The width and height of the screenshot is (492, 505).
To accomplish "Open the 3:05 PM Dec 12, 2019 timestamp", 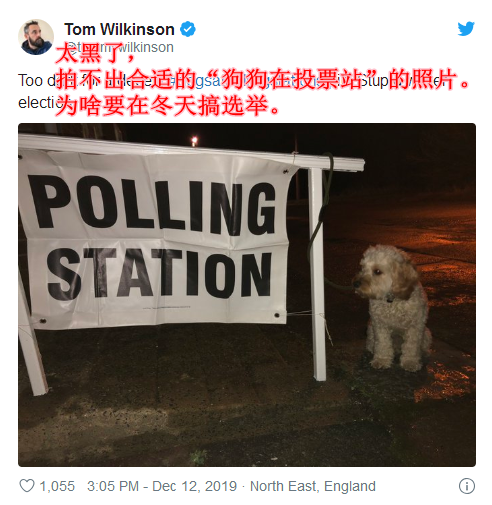I will [x=162, y=486].
